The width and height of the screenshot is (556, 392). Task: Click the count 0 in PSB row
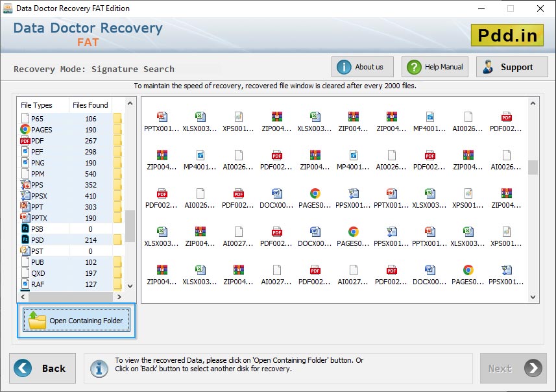[x=90, y=229]
